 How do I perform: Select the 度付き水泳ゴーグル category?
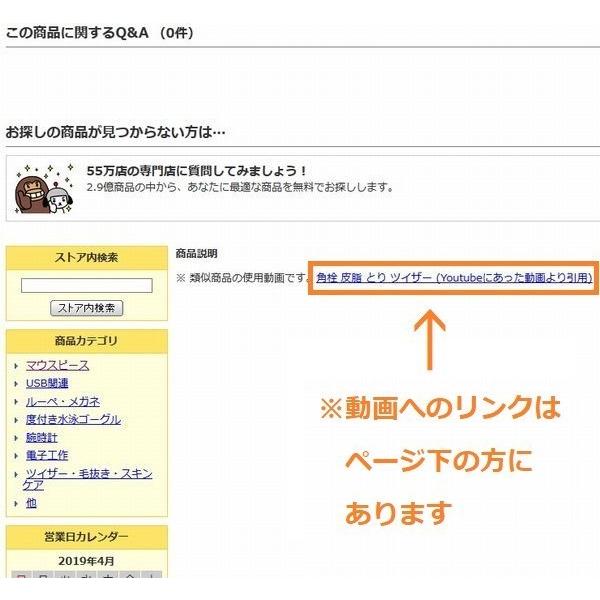coord(73,420)
